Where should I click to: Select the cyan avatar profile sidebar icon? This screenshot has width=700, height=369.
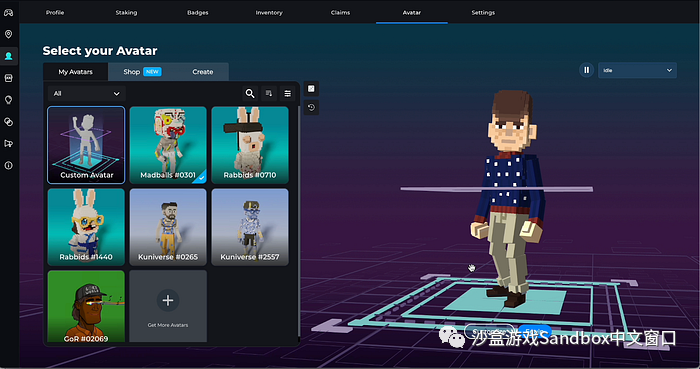tap(8, 56)
